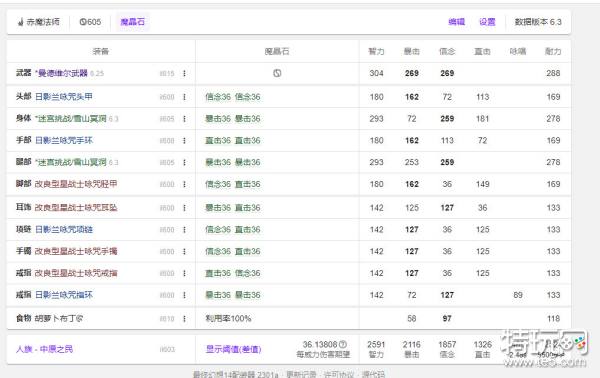Image resolution: width=600 pixels, height=378 pixels.
Task: Open the 更新记录 footer link
Action: (302, 374)
